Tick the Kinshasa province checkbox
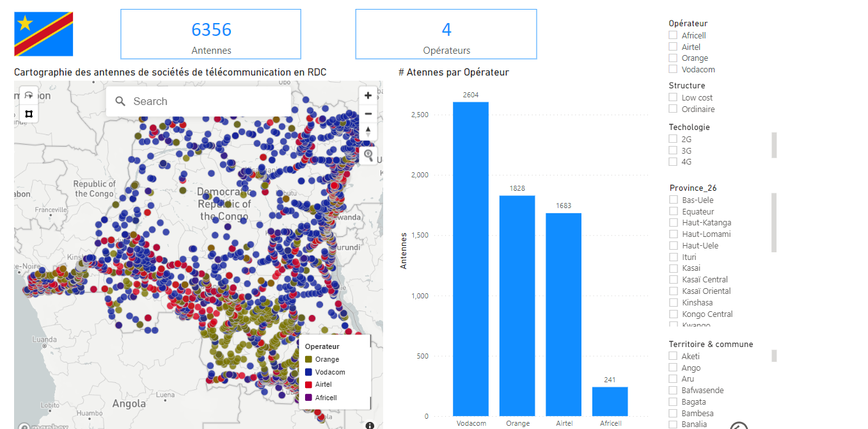Viewport: 868px width, 429px height. (674, 302)
